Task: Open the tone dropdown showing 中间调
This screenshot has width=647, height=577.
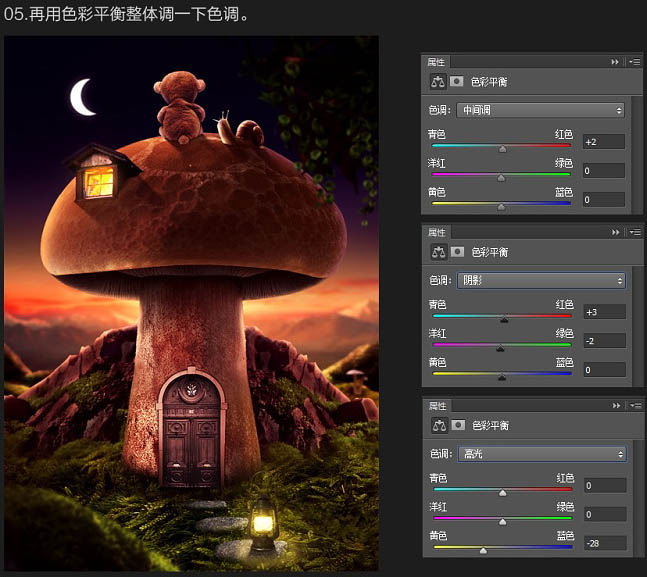Action: click(541, 110)
